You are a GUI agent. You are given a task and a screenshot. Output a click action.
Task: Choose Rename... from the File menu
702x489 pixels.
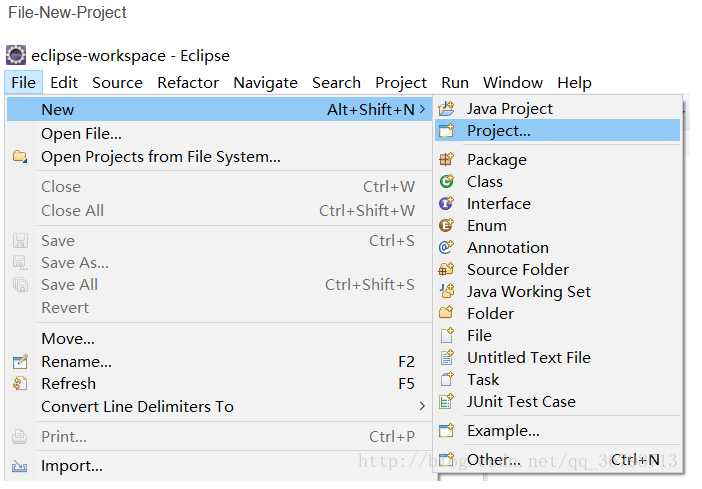[219, 361]
